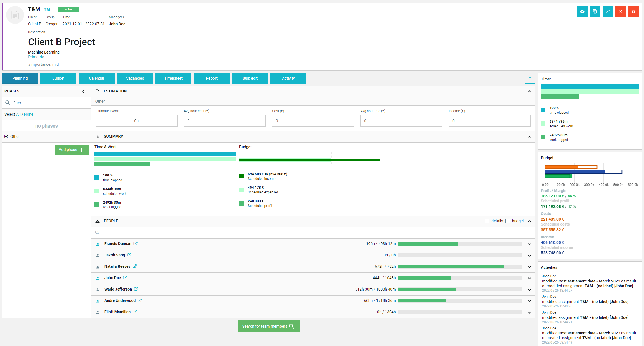Uncheck the Other phase checkbox
Image resolution: width=644 pixels, height=346 pixels.
coord(6,136)
